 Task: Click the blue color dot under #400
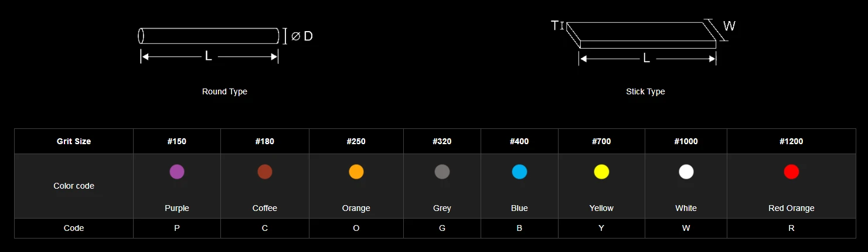pos(519,172)
